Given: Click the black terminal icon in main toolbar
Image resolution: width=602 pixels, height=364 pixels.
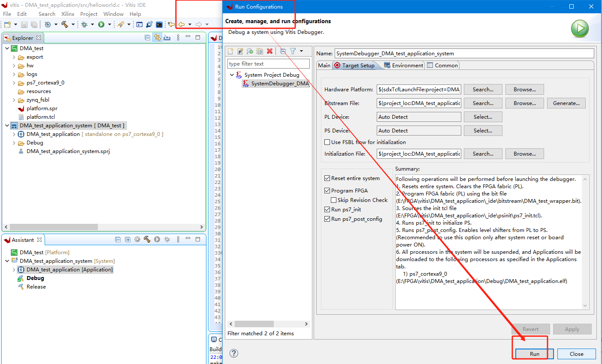Looking at the screenshot, I should (x=159, y=24).
